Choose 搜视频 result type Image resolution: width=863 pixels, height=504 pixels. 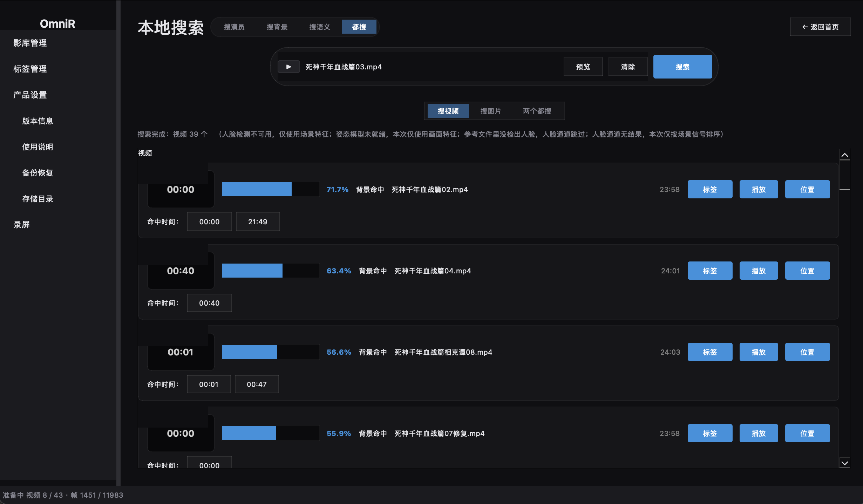(448, 111)
